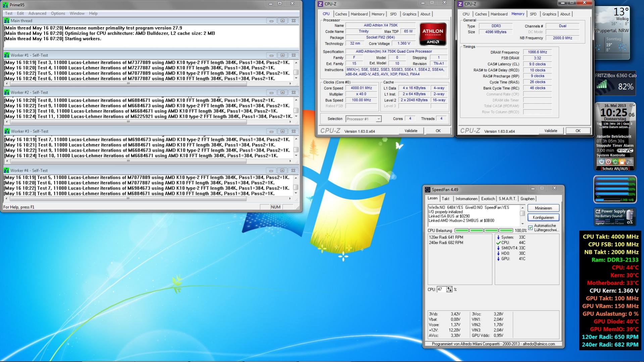Click the blue power icon in System Kontrolle

pyautogui.click(x=601, y=162)
